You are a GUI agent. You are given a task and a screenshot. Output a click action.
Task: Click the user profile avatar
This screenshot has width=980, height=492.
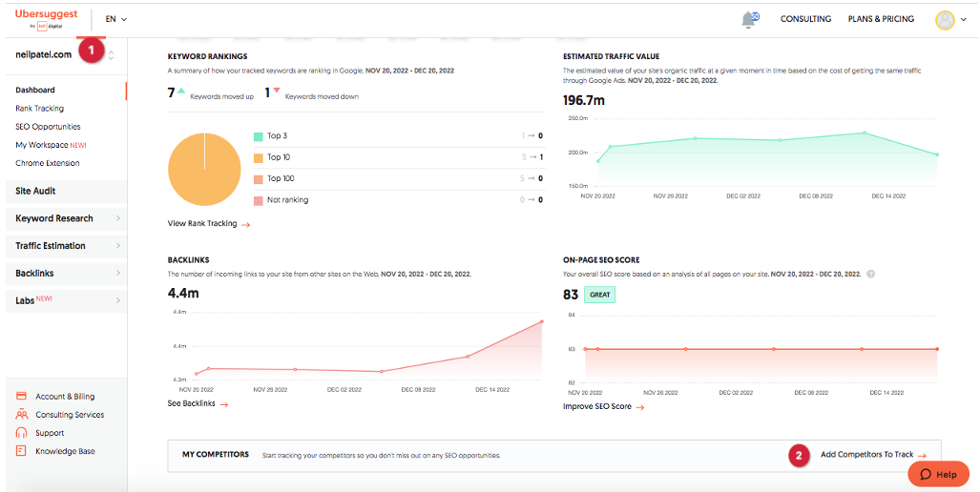click(945, 19)
